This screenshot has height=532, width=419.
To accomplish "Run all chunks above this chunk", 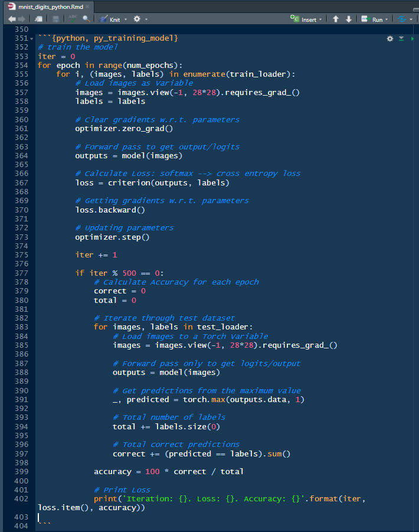I will 401,38.
